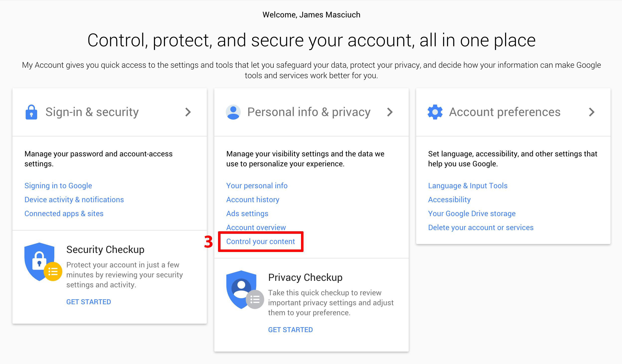
Task: Open Language & Input Tools link
Action: tap(468, 186)
